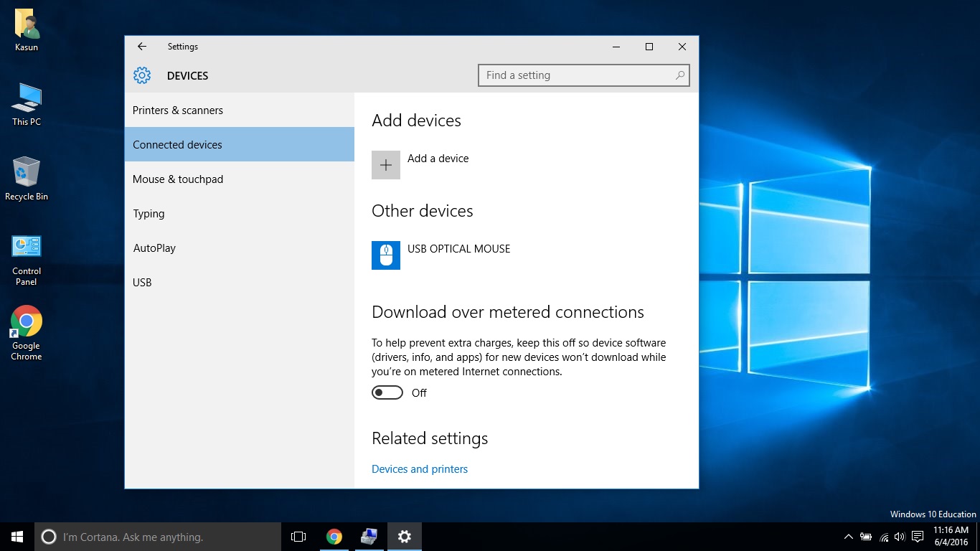The width and height of the screenshot is (980, 551).
Task: Click the plus icon to add a device
Action: coord(386,165)
